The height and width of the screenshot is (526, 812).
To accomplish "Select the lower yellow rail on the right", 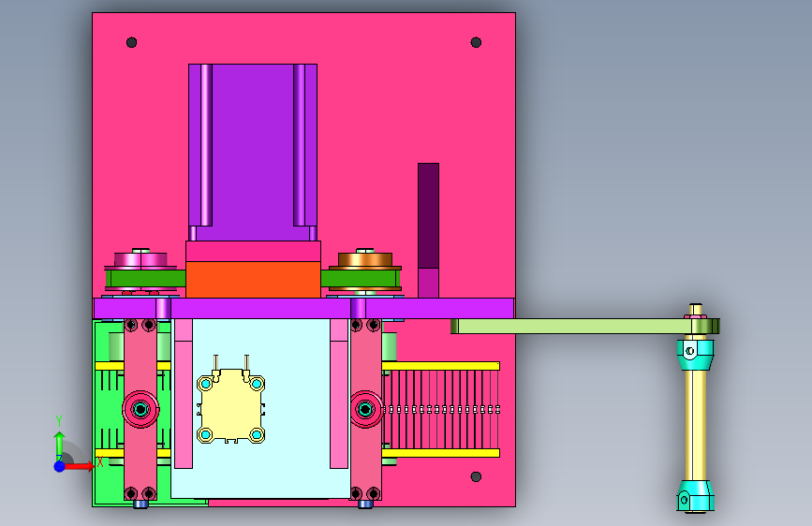I will click(x=441, y=453).
